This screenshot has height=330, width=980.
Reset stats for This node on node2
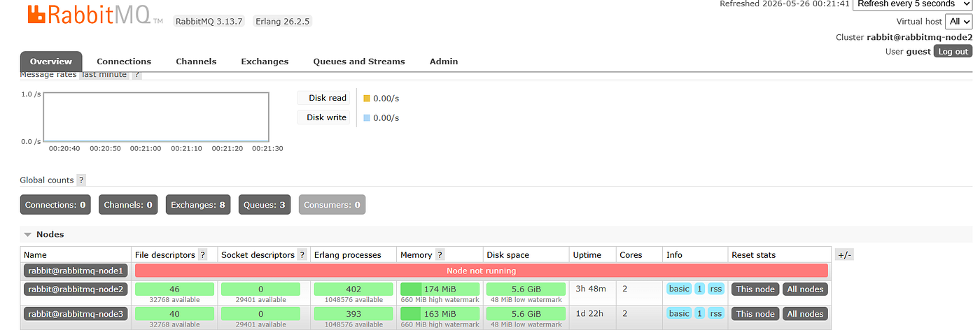755,289
